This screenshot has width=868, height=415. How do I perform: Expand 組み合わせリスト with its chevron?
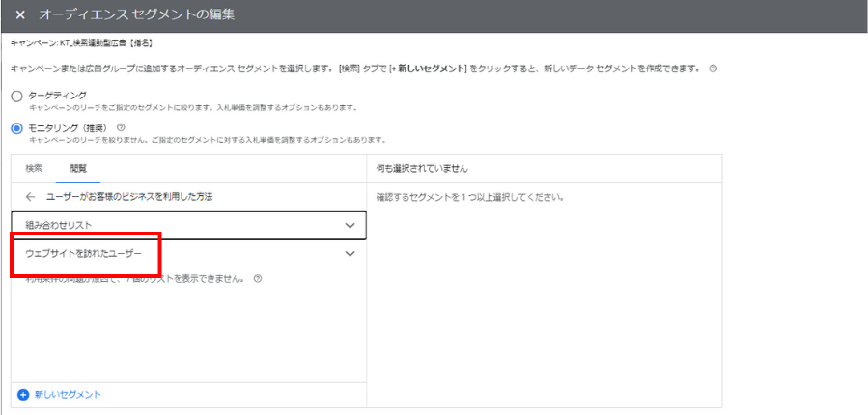[350, 225]
